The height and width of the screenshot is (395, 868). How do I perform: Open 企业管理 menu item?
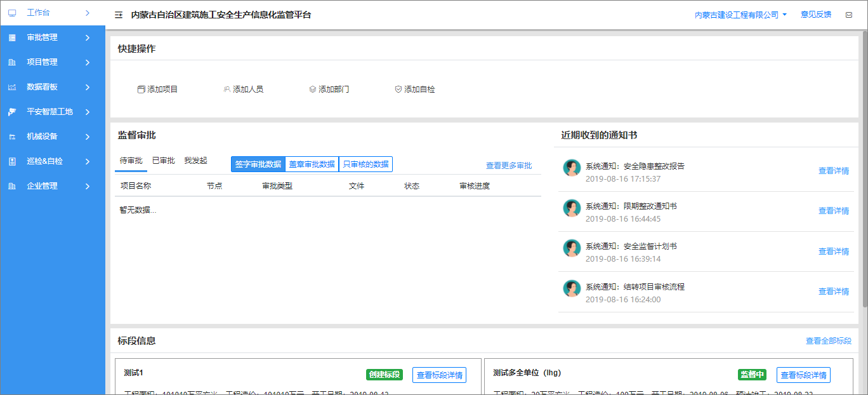tap(53, 186)
